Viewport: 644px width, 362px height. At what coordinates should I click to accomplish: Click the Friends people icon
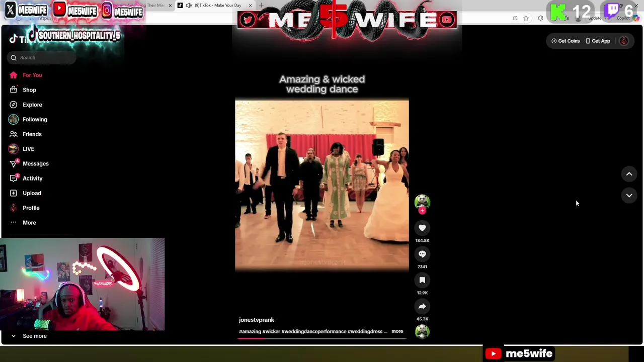[x=14, y=134]
